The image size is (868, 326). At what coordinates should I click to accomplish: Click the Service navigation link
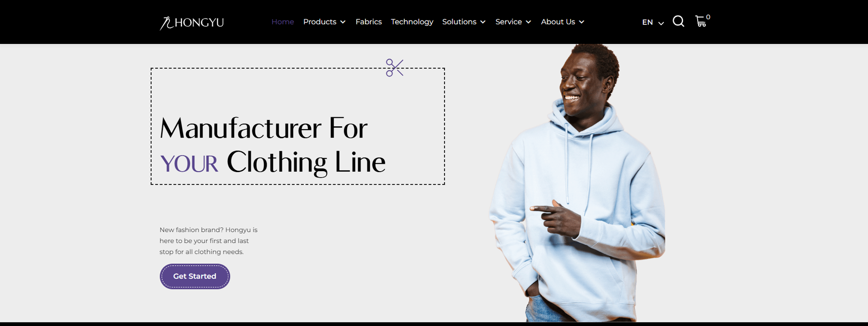[509, 22]
